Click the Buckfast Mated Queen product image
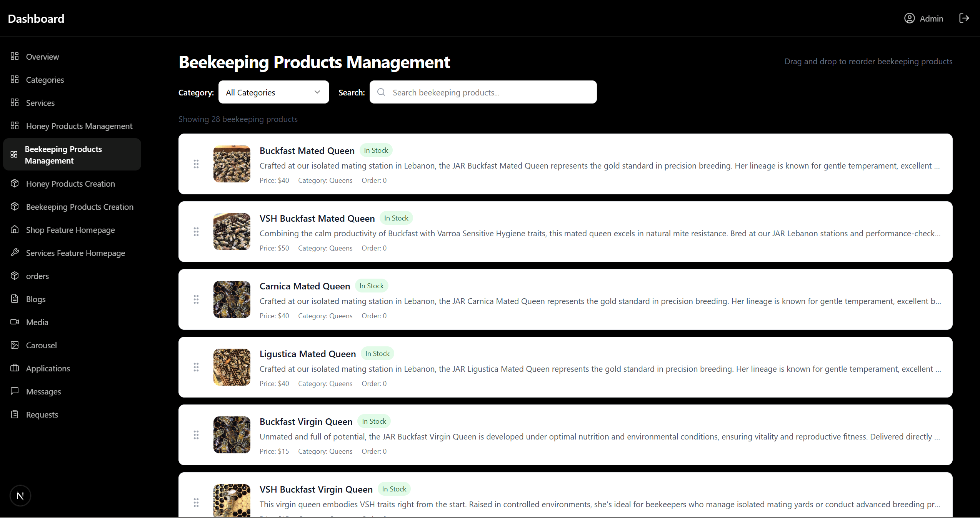This screenshot has width=980, height=518. coord(231,164)
